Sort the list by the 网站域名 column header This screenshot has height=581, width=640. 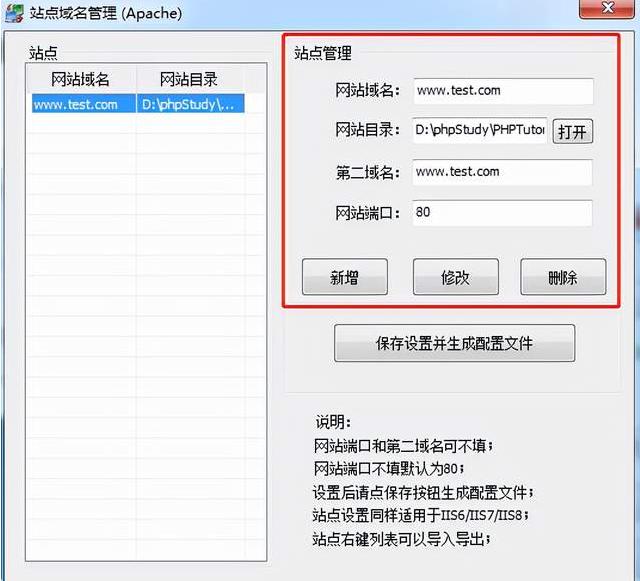pyautogui.click(x=80, y=79)
